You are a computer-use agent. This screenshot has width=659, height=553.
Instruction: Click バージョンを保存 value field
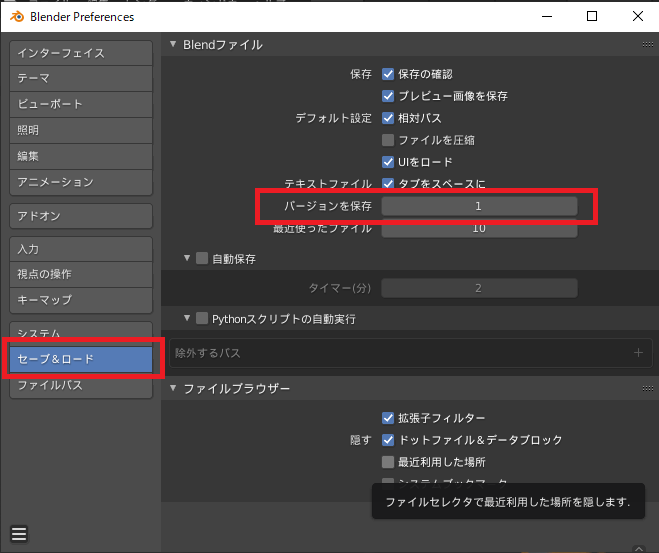[x=479, y=206]
